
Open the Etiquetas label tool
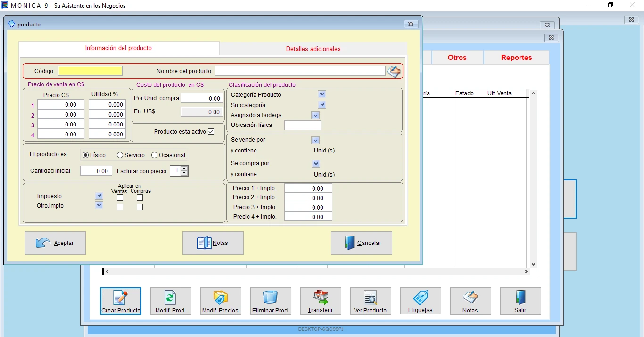tap(421, 301)
